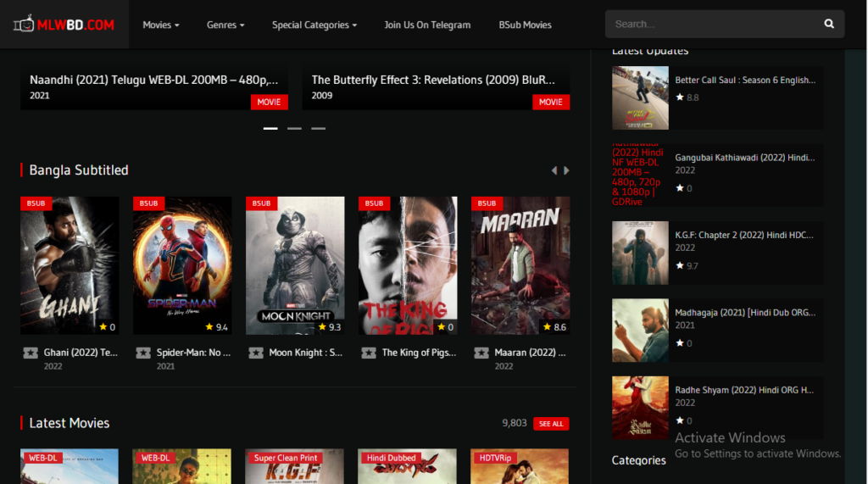Click the BSUB badge on Ghani poster

tap(36, 203)
